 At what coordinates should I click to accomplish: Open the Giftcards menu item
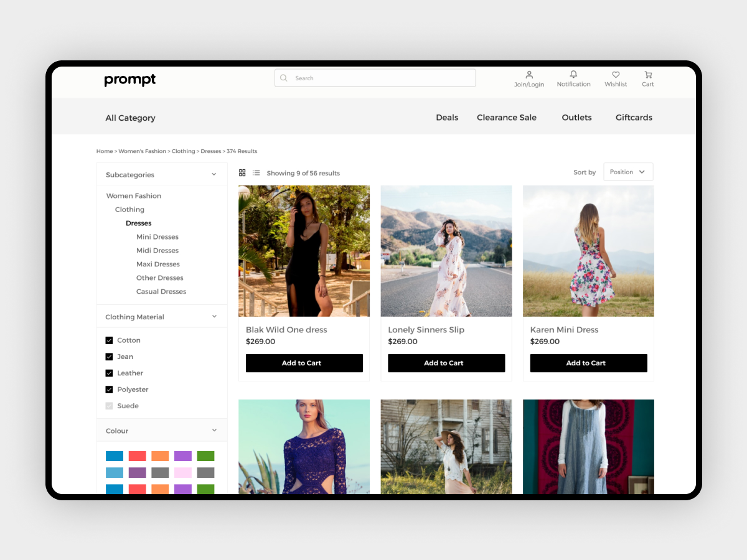(x=634, y=118)
